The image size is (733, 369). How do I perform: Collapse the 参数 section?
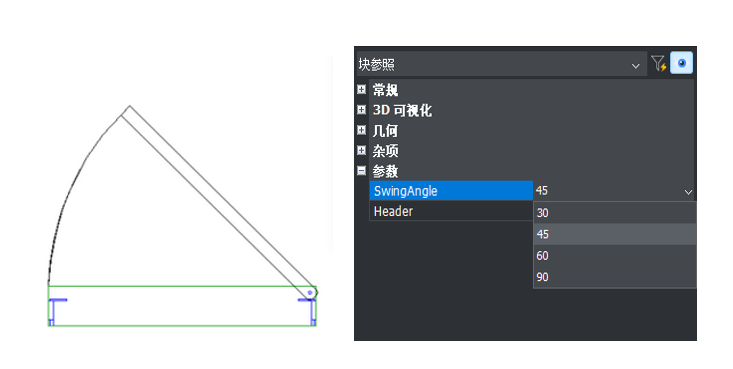361,171
